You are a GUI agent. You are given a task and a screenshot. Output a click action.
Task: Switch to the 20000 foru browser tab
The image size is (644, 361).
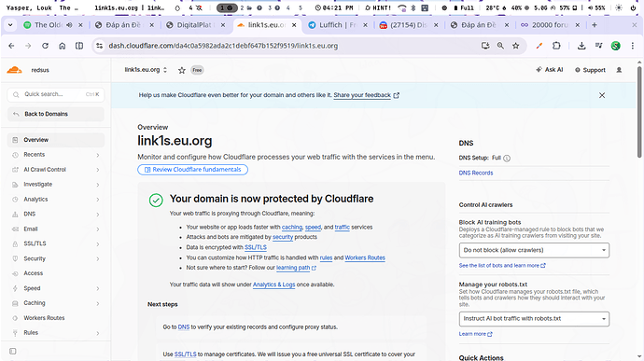pos(551,25)
